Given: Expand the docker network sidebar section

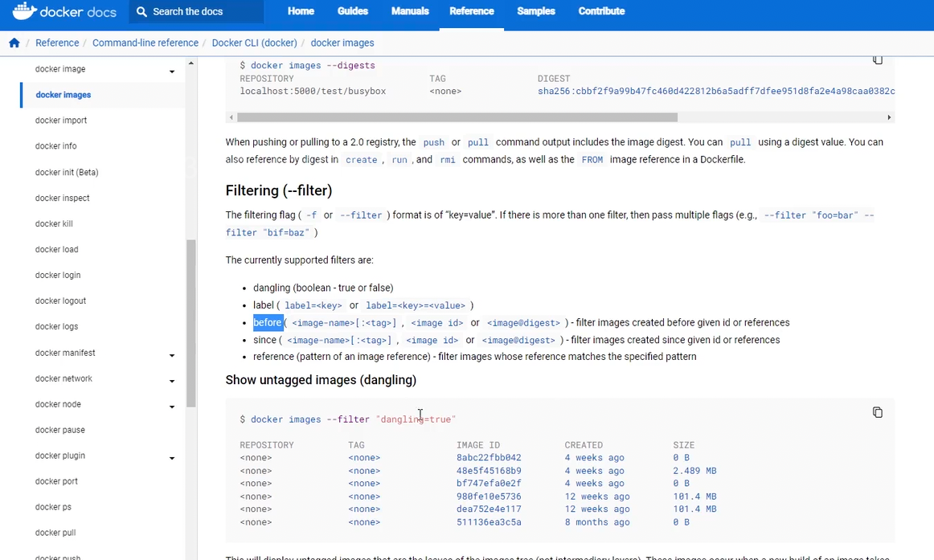Looking at the screenshot, I should tap(171, 381).
